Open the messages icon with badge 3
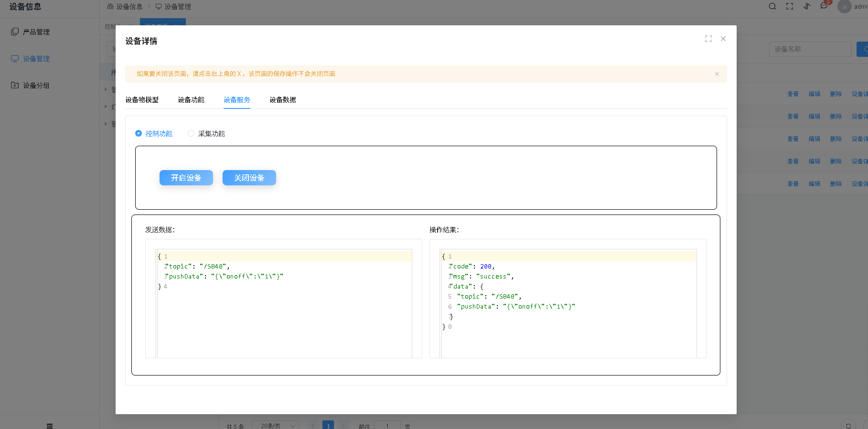 tap(824, 6)
